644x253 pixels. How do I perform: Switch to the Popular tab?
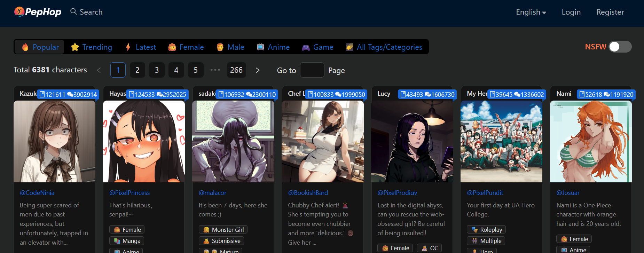(x=40, y=47)
